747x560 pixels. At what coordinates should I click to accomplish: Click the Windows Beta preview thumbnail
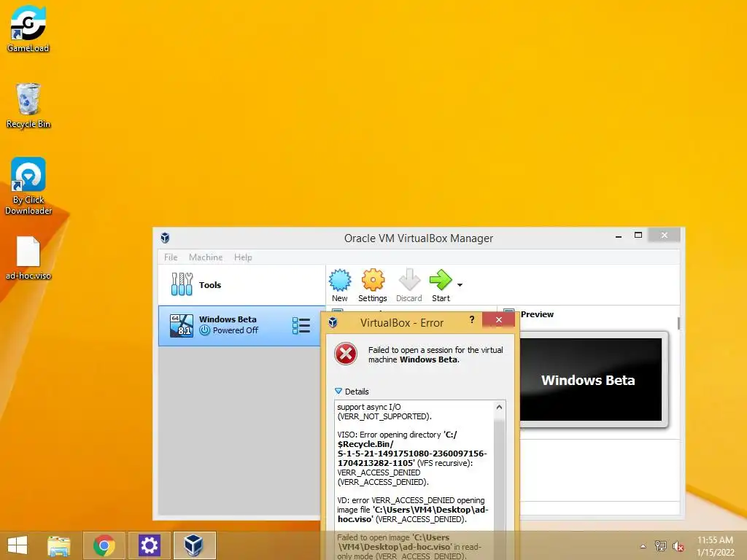(x=591, y=379)
